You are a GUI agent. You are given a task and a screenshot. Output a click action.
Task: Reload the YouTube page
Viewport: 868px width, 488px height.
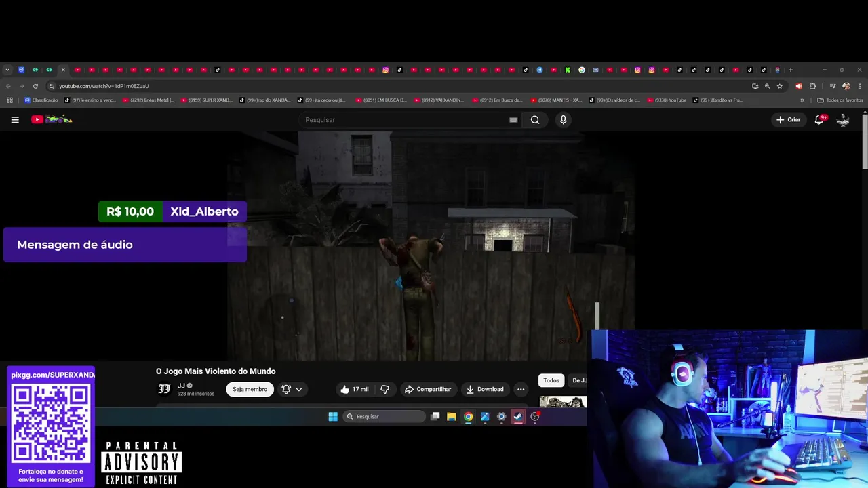35,86
